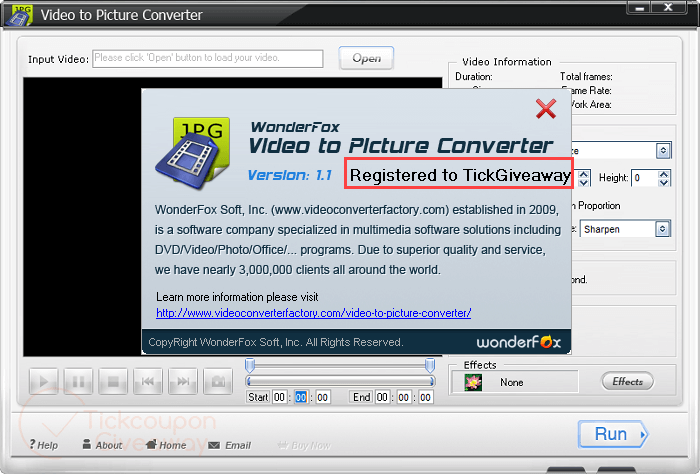Select the Start minutes field
This screenshot has height=474, width=700.
(301, 397)
